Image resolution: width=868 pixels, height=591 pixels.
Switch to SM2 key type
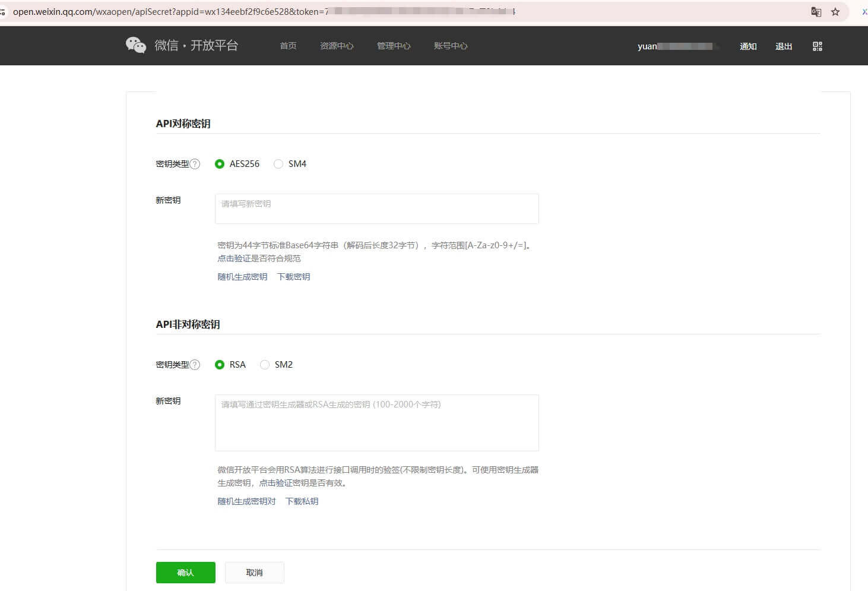pos(265,365)
